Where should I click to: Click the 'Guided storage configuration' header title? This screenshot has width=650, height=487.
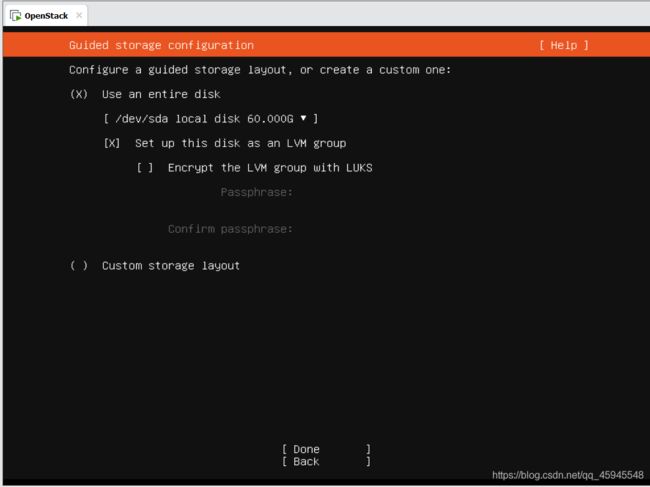click(161, 45)
